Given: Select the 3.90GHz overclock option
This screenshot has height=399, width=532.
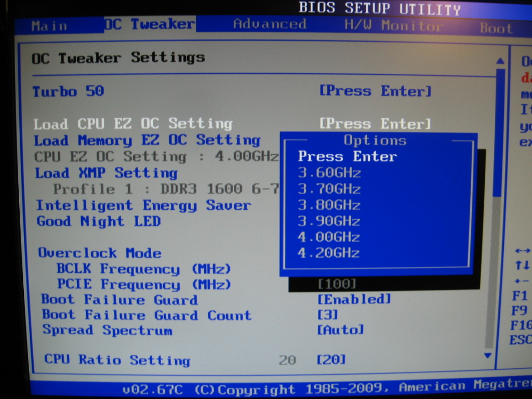Looking at the screenshot, I should [329, 221].
